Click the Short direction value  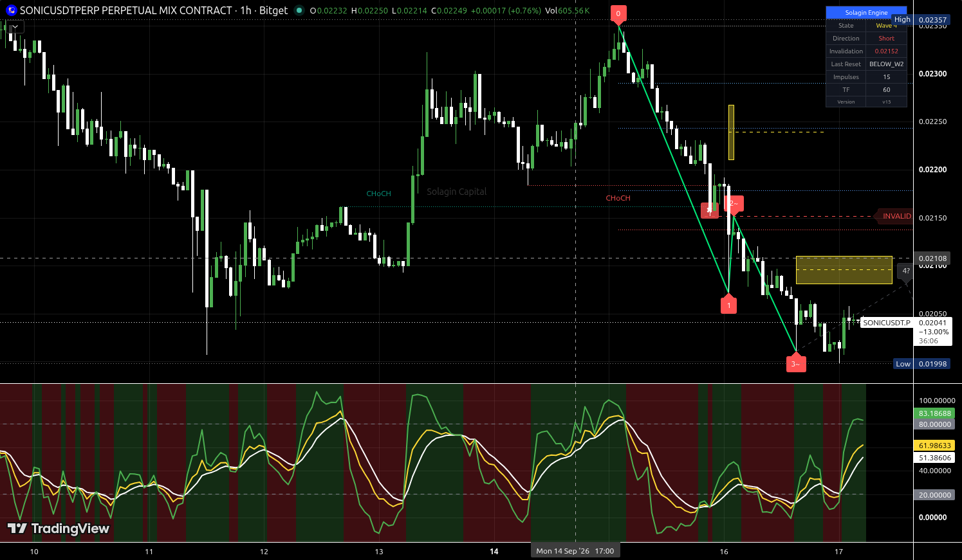(886, 39)
